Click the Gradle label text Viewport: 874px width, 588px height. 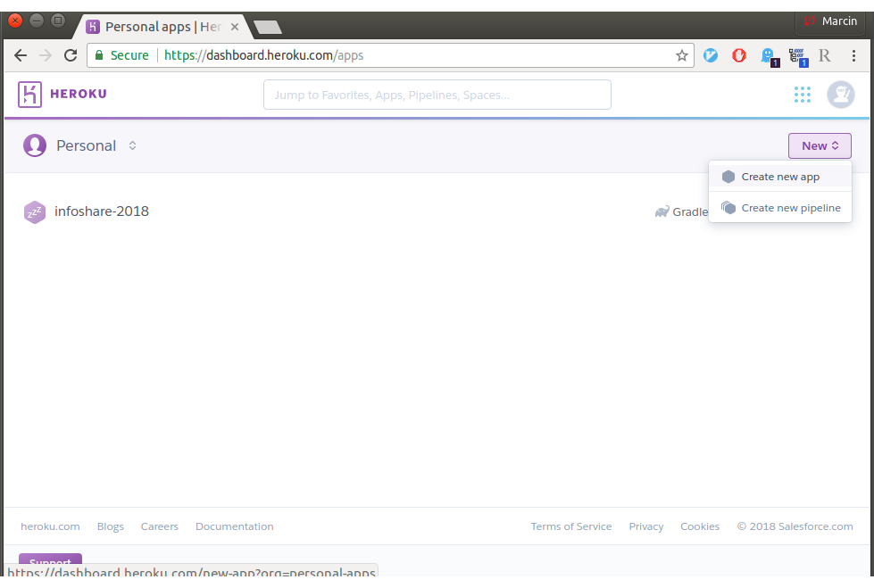[690, 211]
